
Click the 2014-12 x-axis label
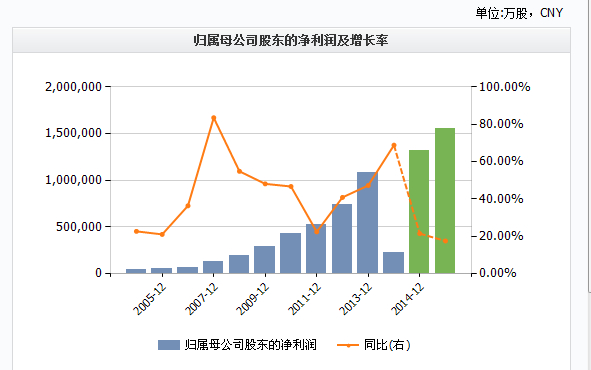(407, 299)
